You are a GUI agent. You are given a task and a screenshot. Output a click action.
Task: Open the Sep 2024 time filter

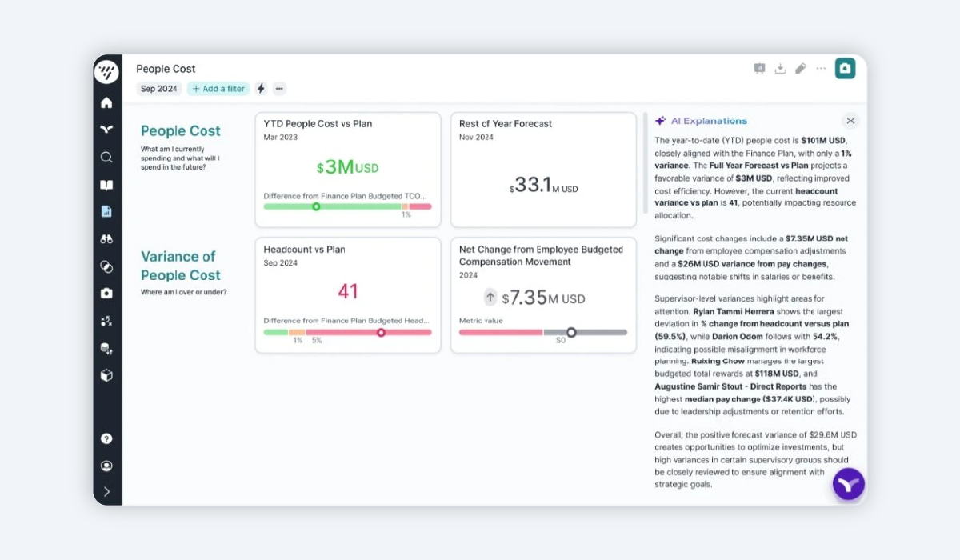click(x=159, y=89)
